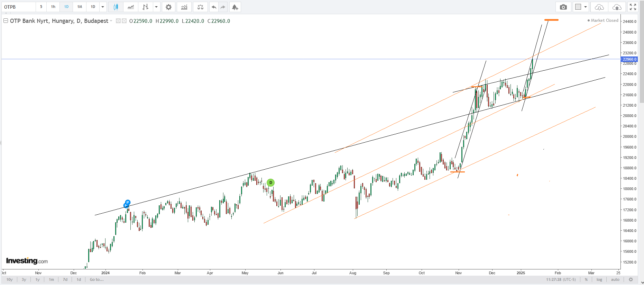Click the green D dividend marker
This screenshot has height=285, width=644.
click(x=270, y=182)
